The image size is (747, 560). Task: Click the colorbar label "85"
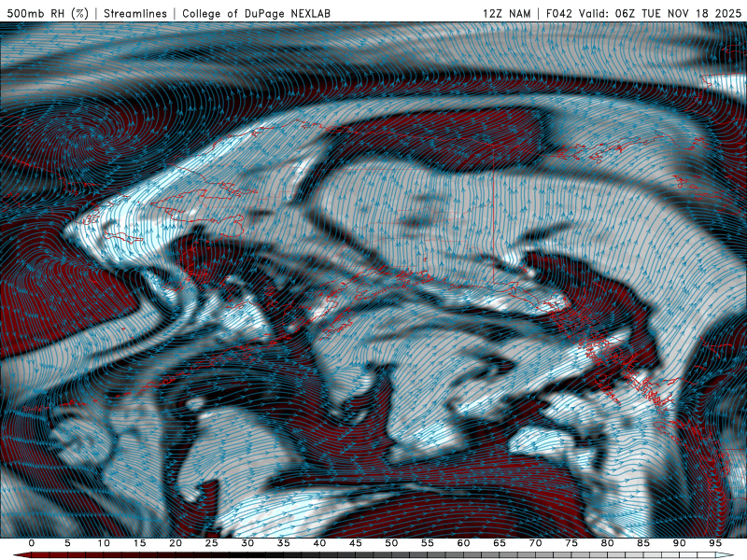[643, 543]
